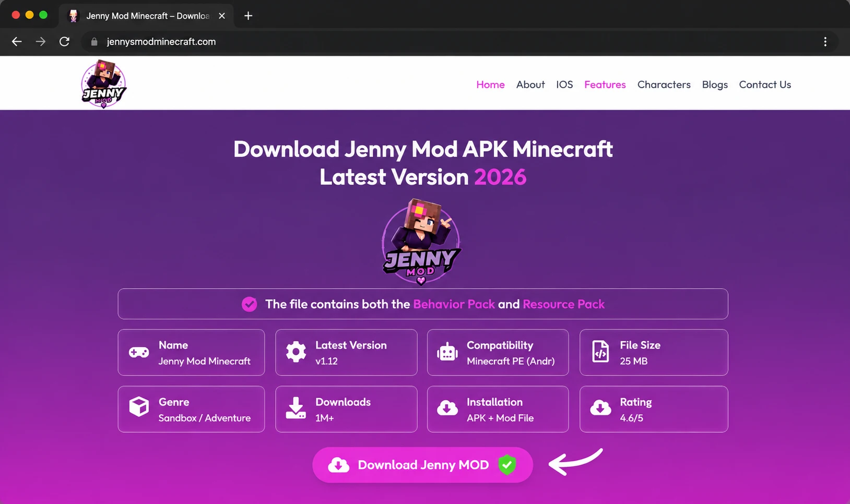Click the '1M+' downloads value
This screenshot has height=504, width=850.
pyautogui.click(x=325, y=418)
